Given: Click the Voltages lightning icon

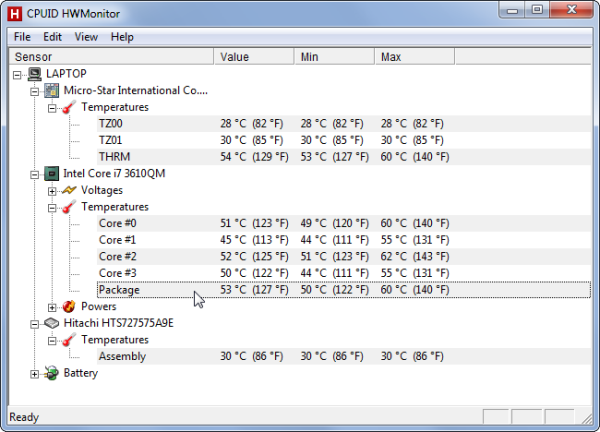Looking at the screenshot, I should [69, 190].
